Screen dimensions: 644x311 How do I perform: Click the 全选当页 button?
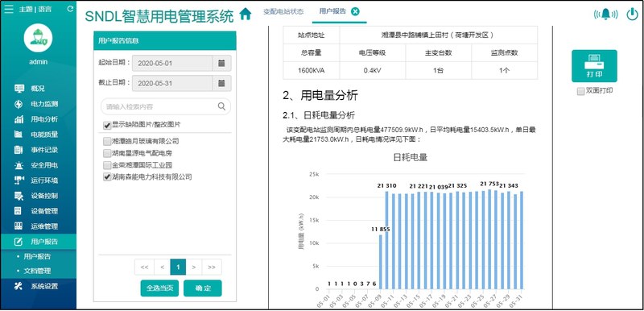(x=159, y=288)
